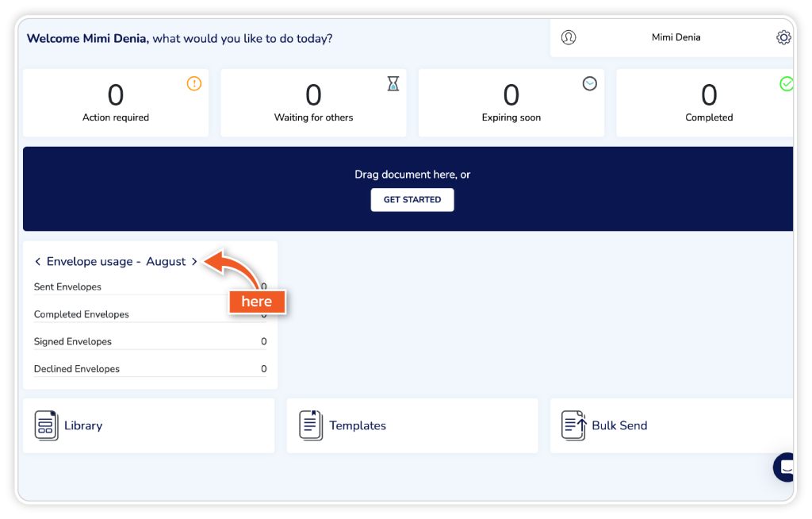Click the orange Action required alert icon
Screen dimensions: 812x519
pos(194,83)
